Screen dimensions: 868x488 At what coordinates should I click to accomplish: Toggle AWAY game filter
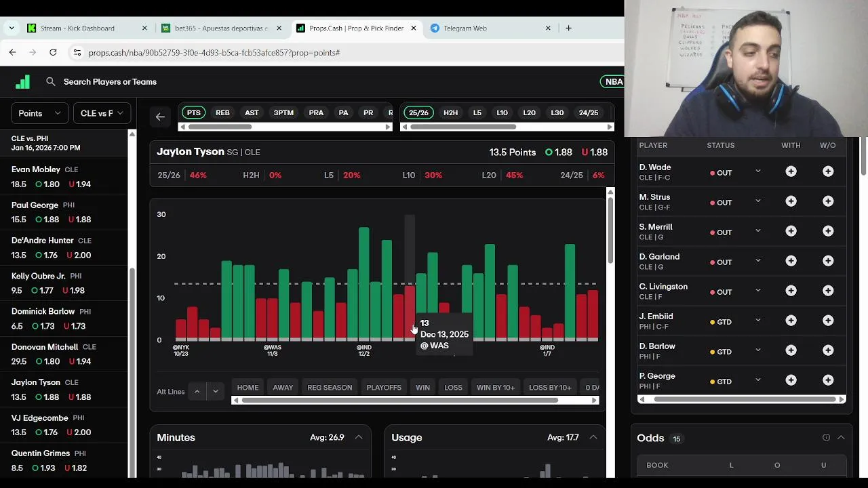(283, 388)
